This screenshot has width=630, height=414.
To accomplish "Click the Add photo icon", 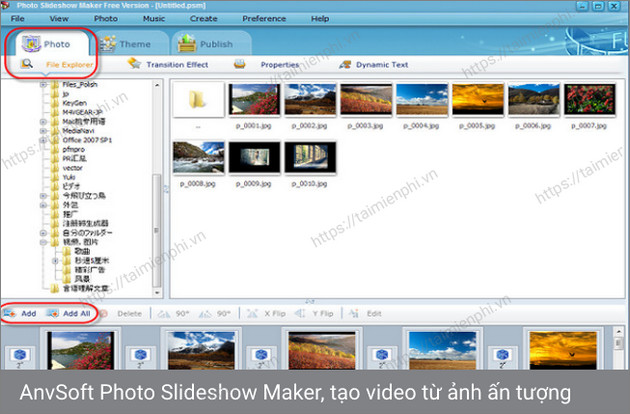I will tap(9, 313).
